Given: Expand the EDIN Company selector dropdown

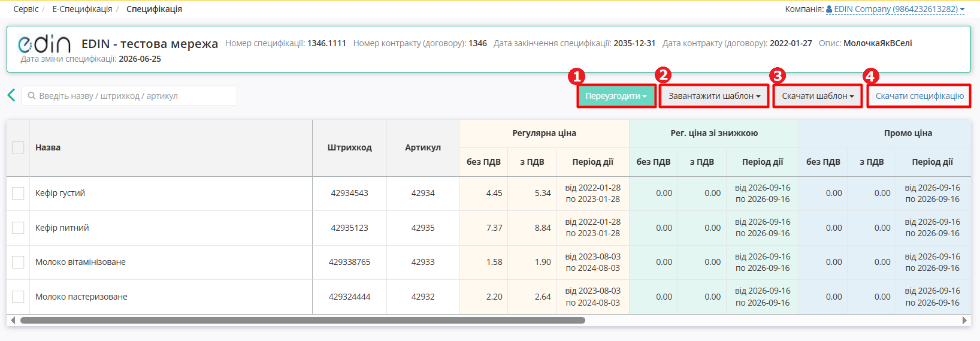Looking at the screenshot, I should tap(895, 9).
